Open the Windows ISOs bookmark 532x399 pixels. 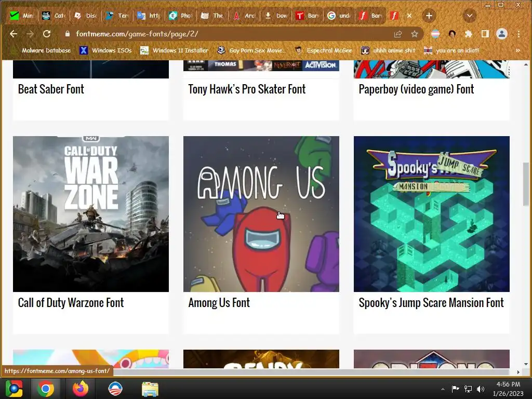click(x=105, y=50)
